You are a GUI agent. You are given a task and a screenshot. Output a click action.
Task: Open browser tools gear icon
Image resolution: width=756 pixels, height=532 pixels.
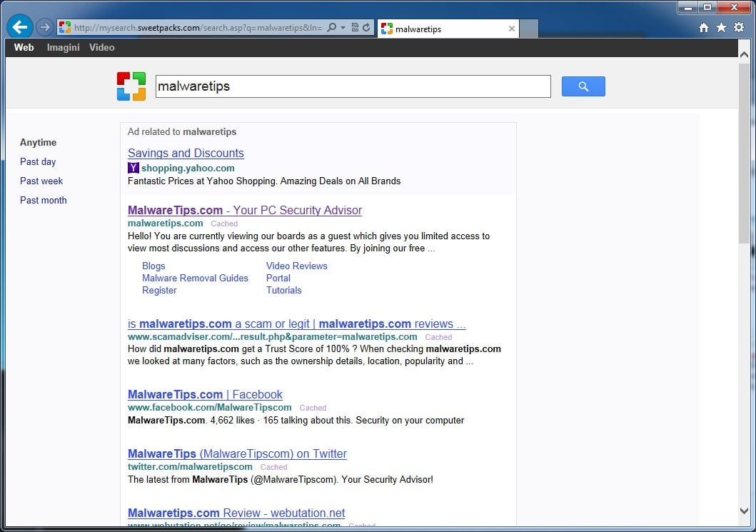pos(739,27)
